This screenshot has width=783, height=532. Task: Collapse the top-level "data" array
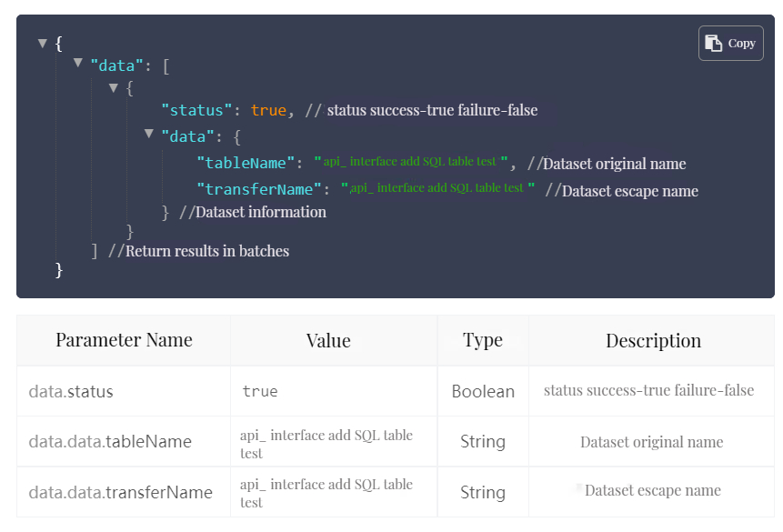pyautogui.click(x=78, y=64)
